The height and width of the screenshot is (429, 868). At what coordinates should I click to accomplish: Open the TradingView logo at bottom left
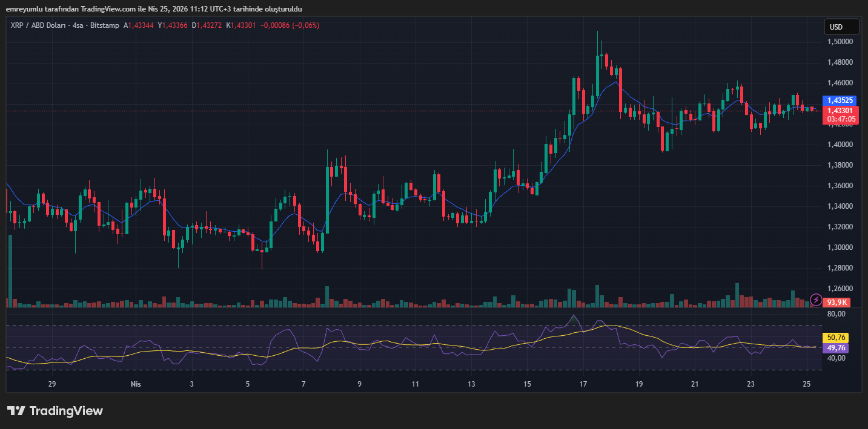55,411
